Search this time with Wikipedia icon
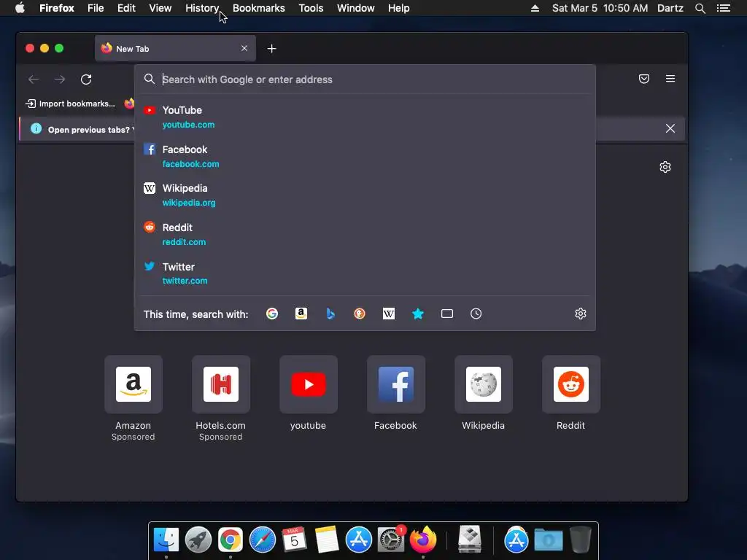 coord(389,314)
